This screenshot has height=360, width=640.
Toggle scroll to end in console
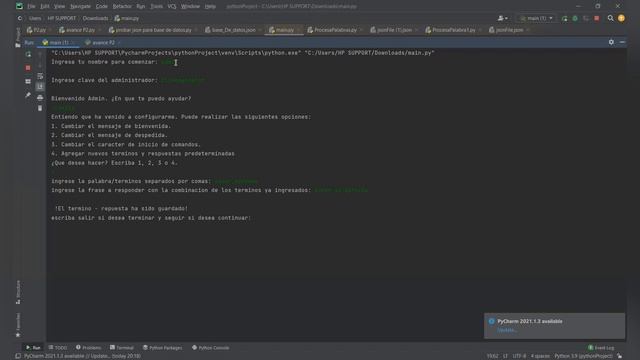[x=40, y=87]
